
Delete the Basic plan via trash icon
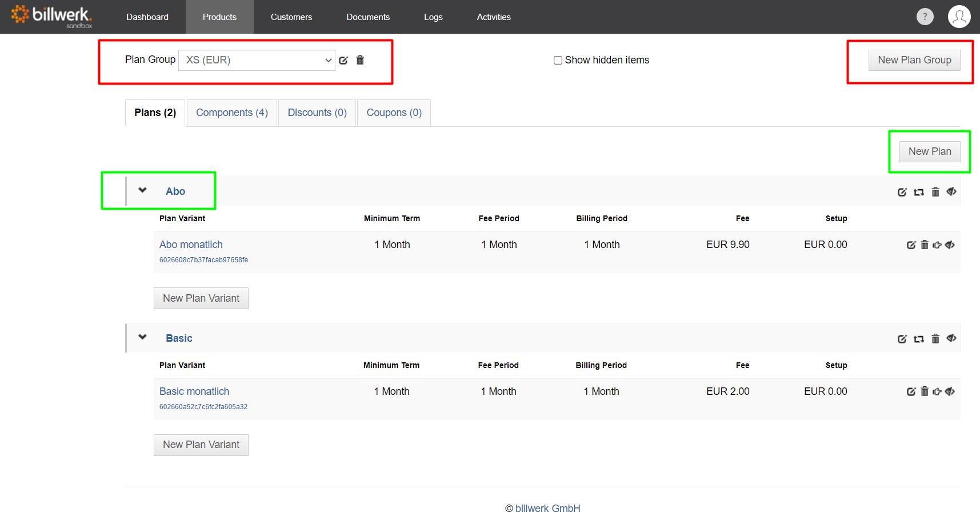(x=935, y=338)
